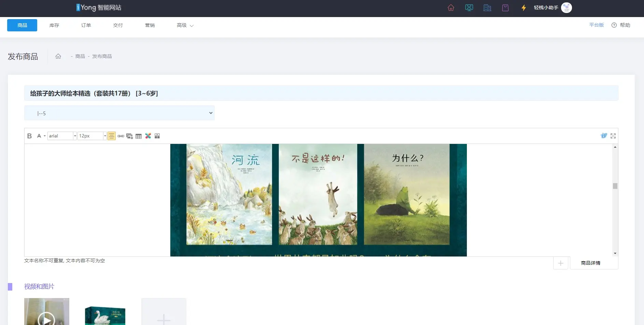The width and height of the screenshot is (644, 325).
Task: Click the 为什么? book cover image
Action: tap(407, 194)
